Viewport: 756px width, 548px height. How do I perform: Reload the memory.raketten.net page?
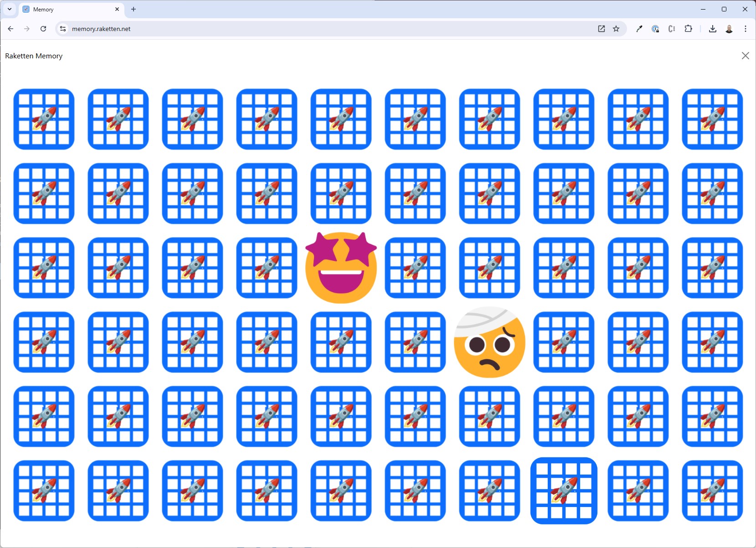click(43, 29)
